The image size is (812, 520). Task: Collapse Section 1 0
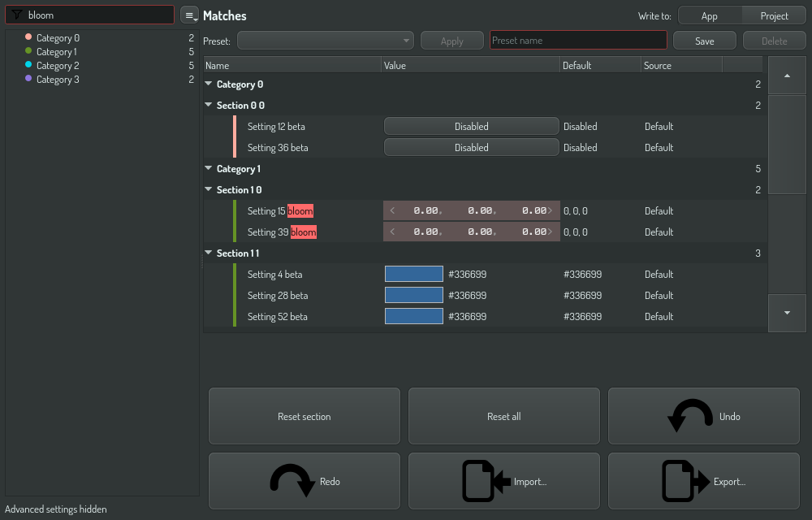click(208, 189)
